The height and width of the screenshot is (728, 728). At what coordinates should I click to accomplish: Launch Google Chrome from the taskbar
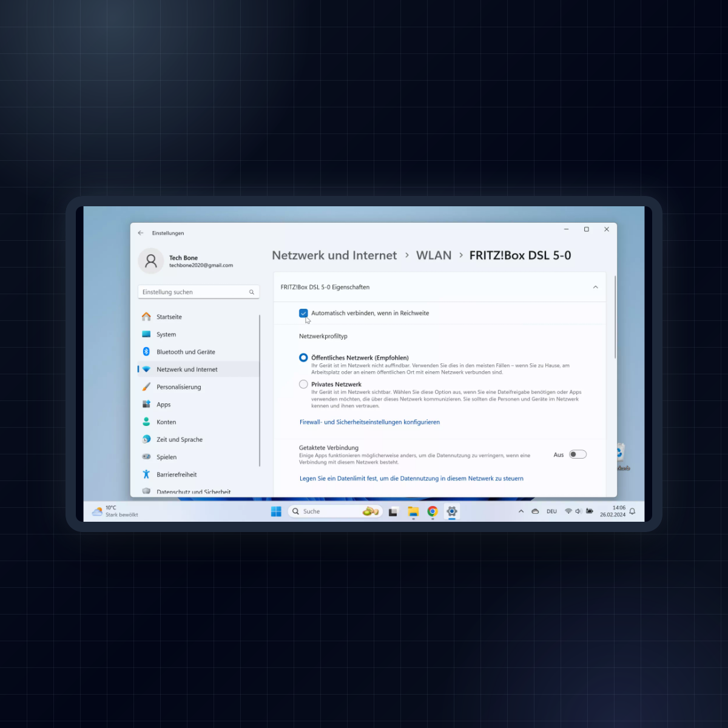click(433, 511)
